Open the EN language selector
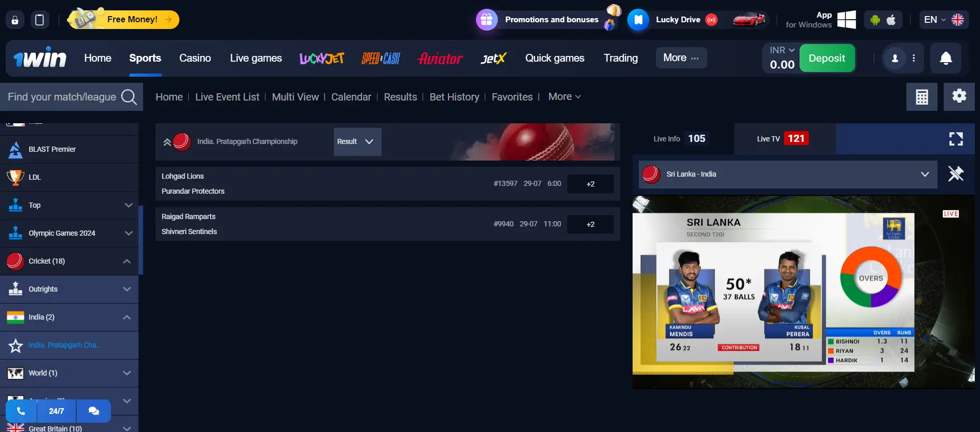The width and height of the screenshot is (980, 432). pos(944,20)
